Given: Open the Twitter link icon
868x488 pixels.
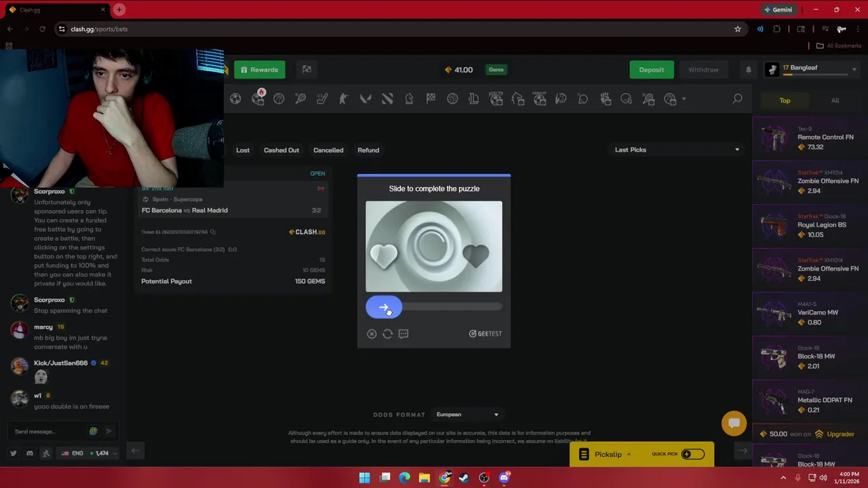Looking at the screenshot, I should tap(14, 453).
